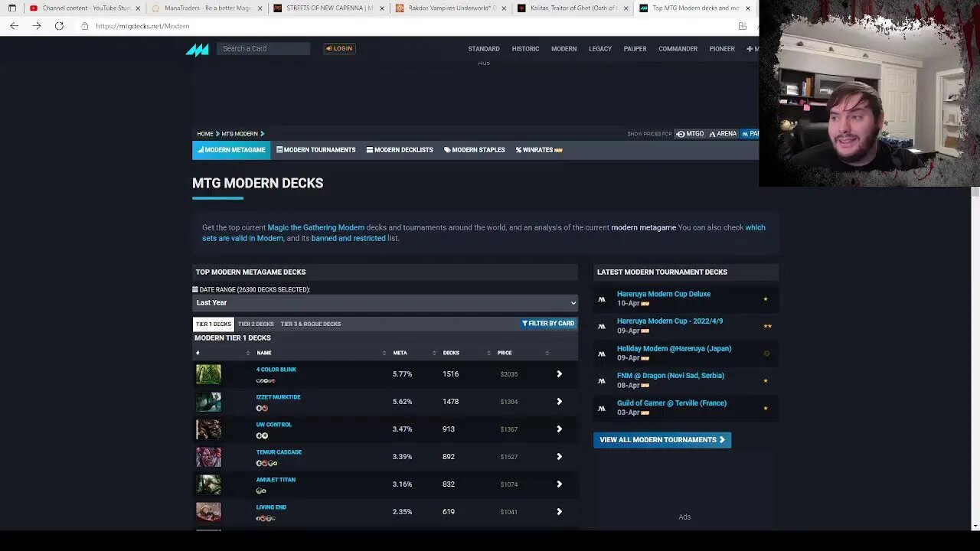Open arrow for 4 Color Blink row

pyautogui.click(x=559, y=374)
